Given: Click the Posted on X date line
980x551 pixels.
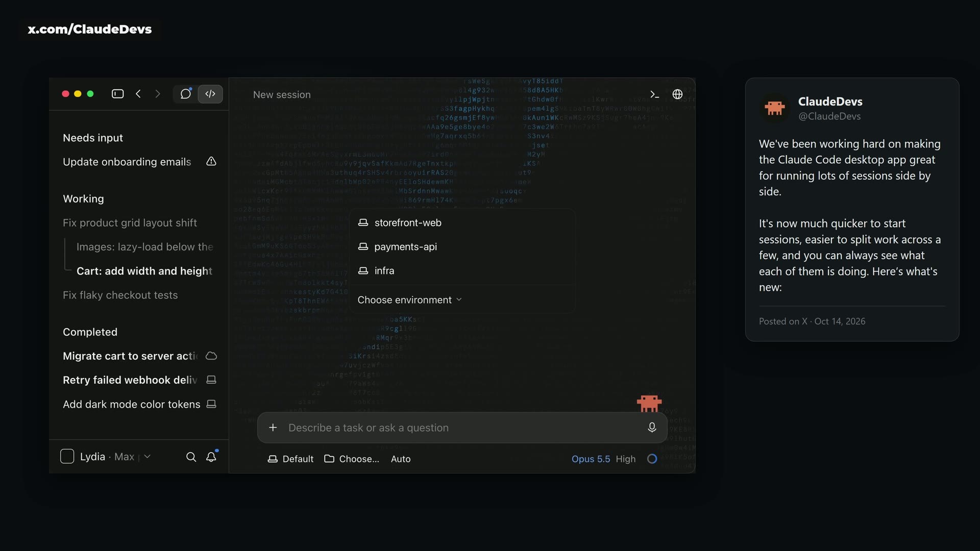Looking at the screenshot, I should 812,321.
